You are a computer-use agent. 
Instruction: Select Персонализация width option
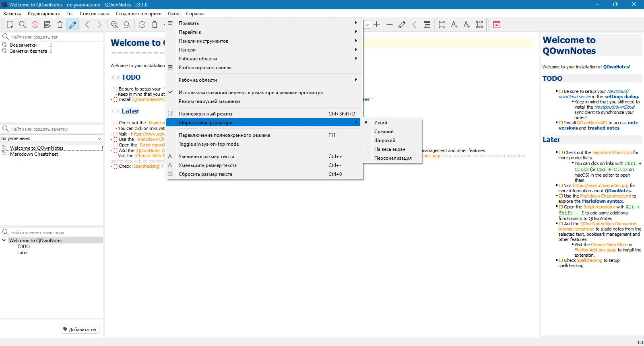392,158
